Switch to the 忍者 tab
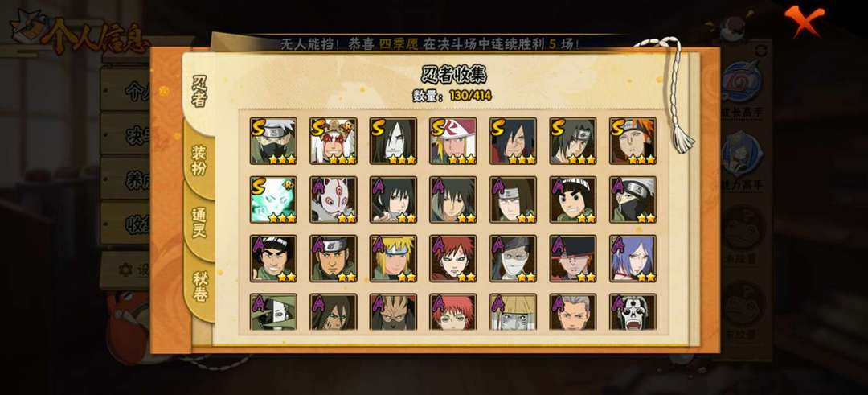Screen dimensions: 868x395 (199, 92)
